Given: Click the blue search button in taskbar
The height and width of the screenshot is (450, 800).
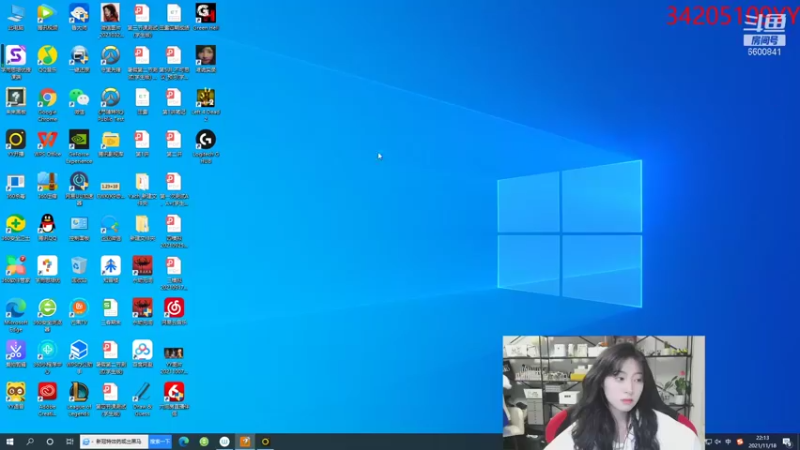Looking at the screenshot, I should coord(160,441).
